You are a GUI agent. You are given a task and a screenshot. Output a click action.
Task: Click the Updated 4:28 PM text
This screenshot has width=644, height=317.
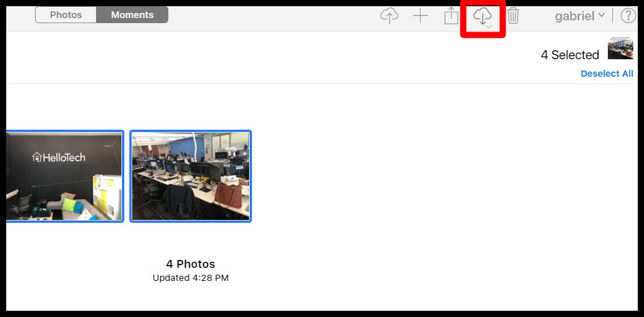pos(190,278)
